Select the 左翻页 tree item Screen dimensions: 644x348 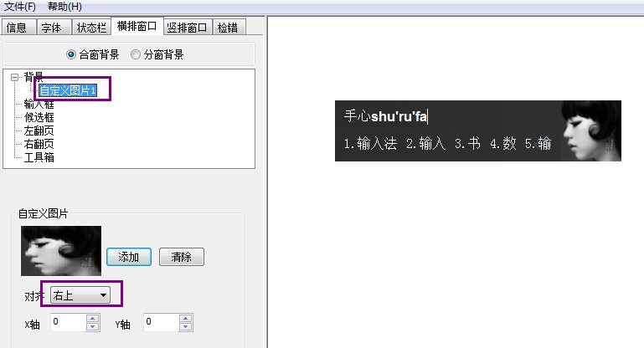click(39, 130)
